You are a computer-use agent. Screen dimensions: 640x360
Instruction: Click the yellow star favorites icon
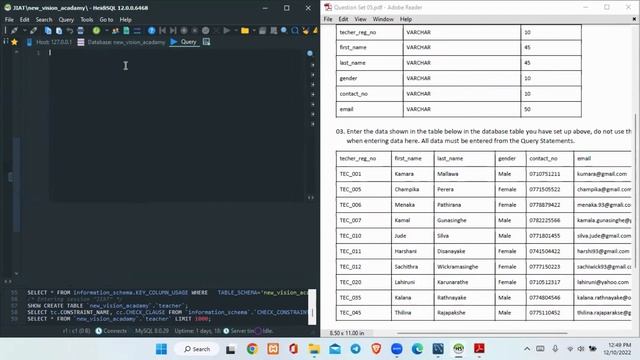click(15, 42)
